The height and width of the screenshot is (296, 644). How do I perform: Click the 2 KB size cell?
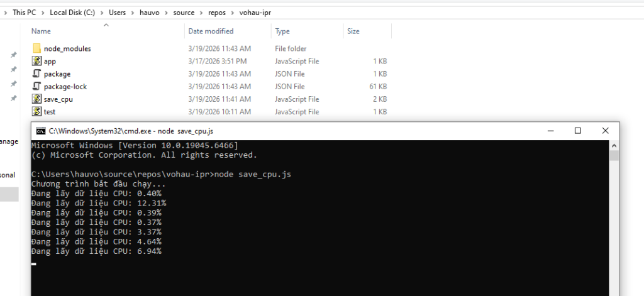coord(380,99)
